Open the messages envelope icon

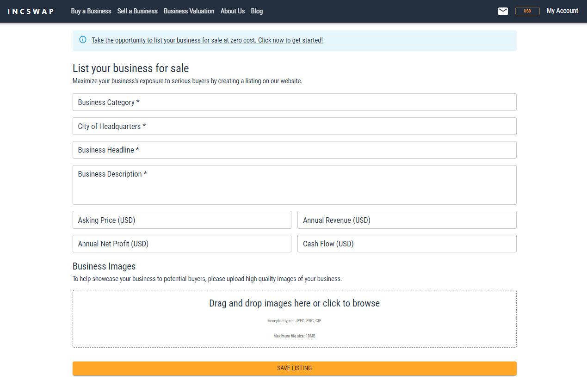[503, 11]
